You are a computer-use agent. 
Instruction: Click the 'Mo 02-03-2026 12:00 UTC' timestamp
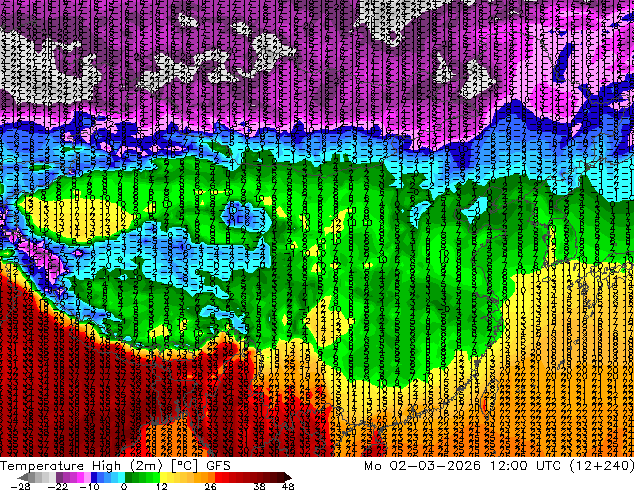pyautogui.click(x=463, y=466)
